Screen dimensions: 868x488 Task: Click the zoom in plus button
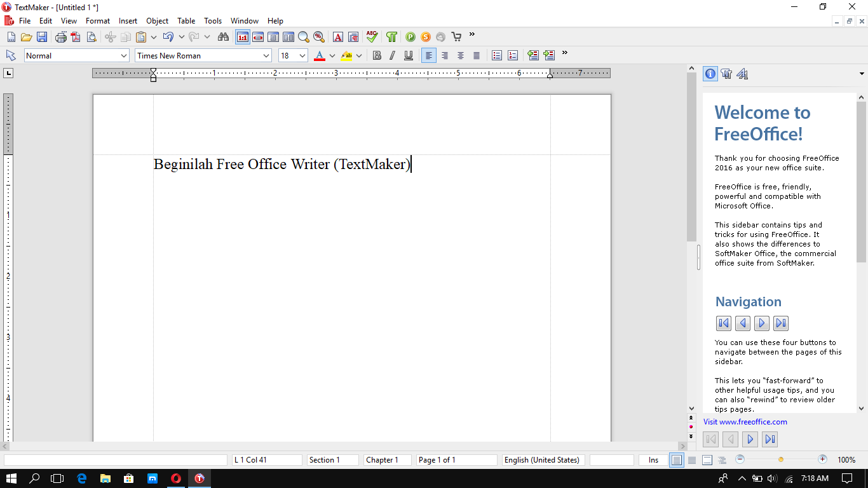pyautogui.click(x=822, y=459)
